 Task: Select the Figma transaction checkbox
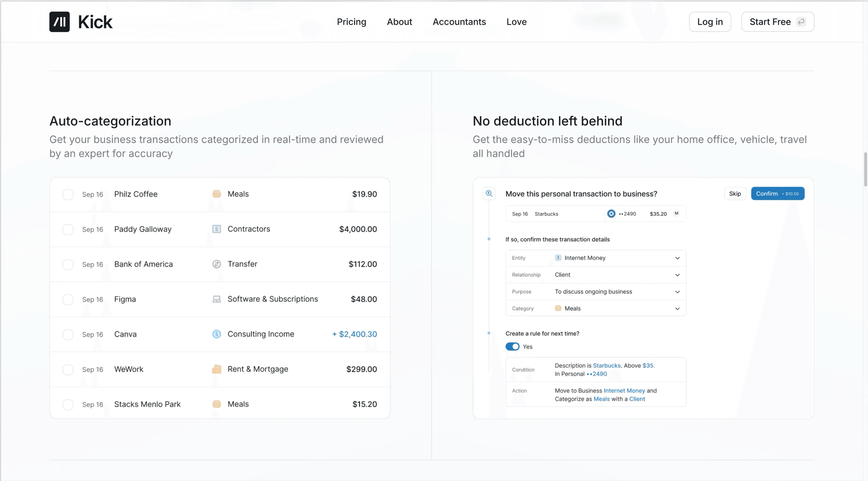tap(68, 300)
